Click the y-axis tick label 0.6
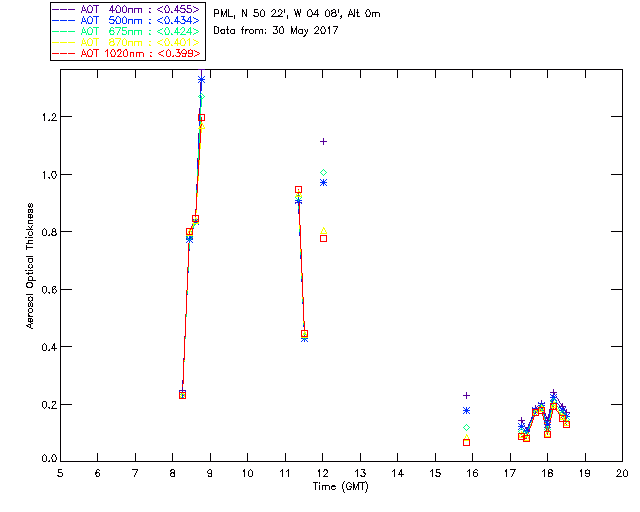 [49, 290]
